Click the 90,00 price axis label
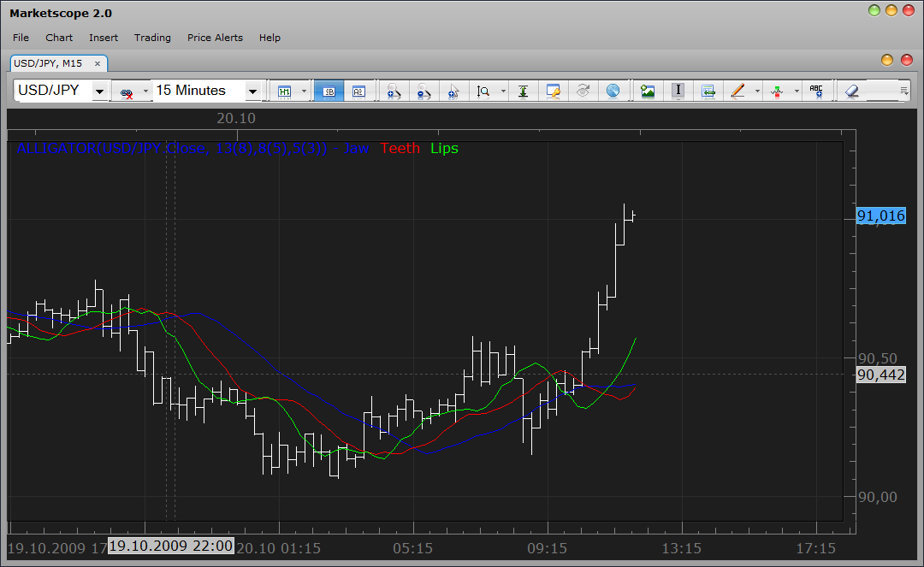The width and height of the screenshot is (924, 567). [877, 498]
